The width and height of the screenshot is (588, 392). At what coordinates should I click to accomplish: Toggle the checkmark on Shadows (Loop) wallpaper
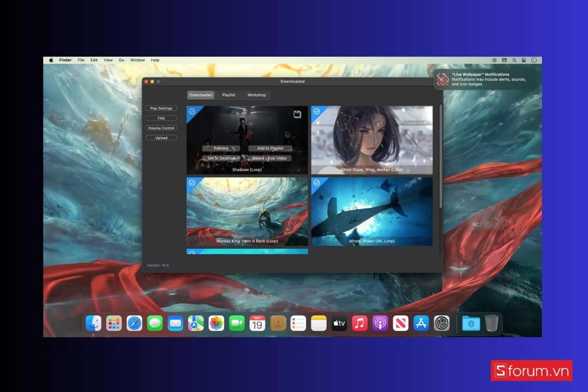click(192, 112)
